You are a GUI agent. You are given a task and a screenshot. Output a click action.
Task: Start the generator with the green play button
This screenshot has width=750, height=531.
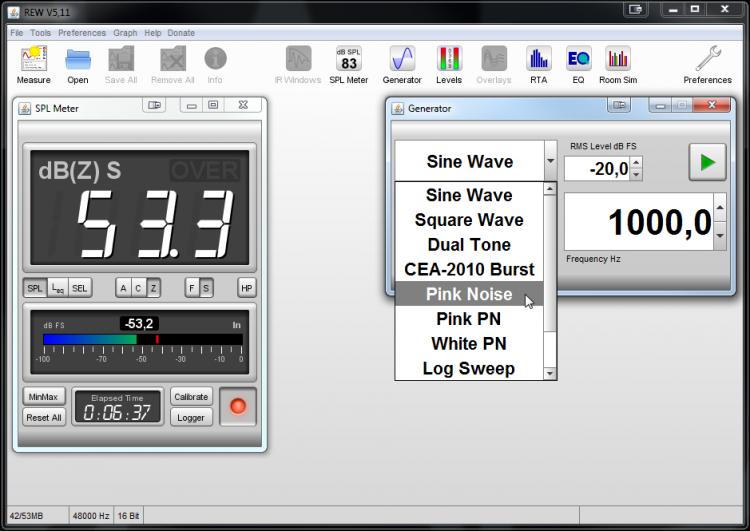pyautogui.click(x=707, y=162)
